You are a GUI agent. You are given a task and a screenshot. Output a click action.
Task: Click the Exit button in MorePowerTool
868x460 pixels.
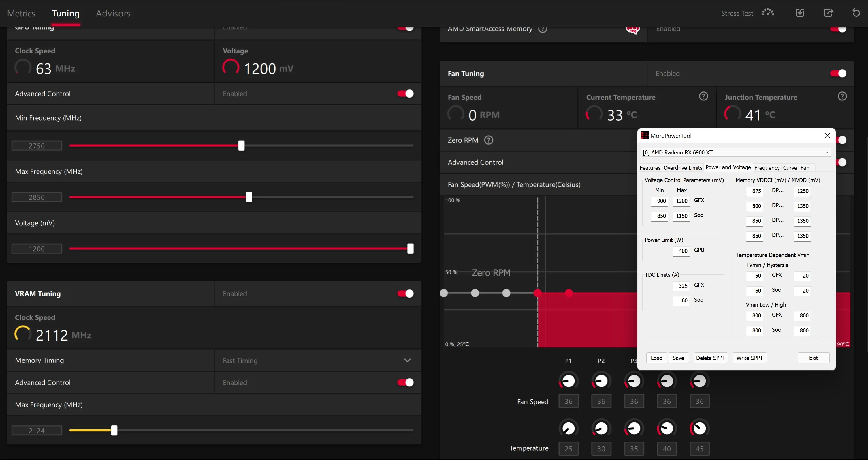814,358
